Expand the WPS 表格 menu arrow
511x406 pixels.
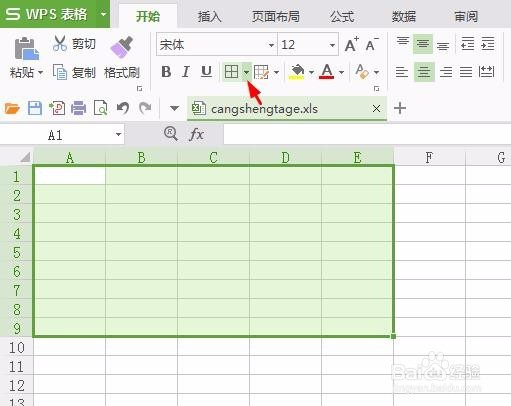103,14
